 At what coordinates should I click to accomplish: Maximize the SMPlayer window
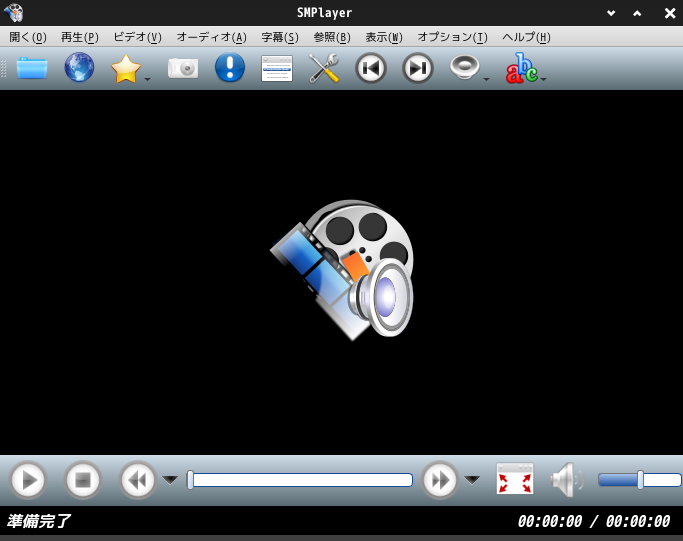(x=637, y=13)
